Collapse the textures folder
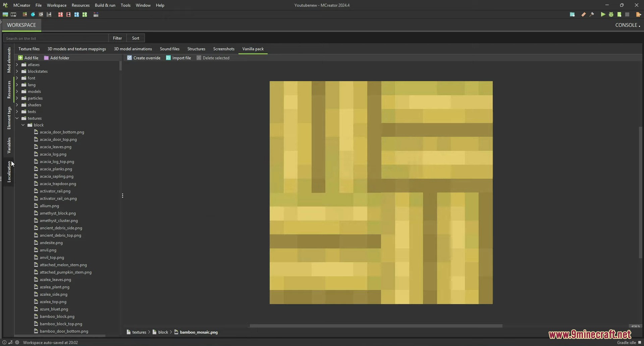Image resolution: width=644 pixels, height=346 pixels. [x=17, y=118]
